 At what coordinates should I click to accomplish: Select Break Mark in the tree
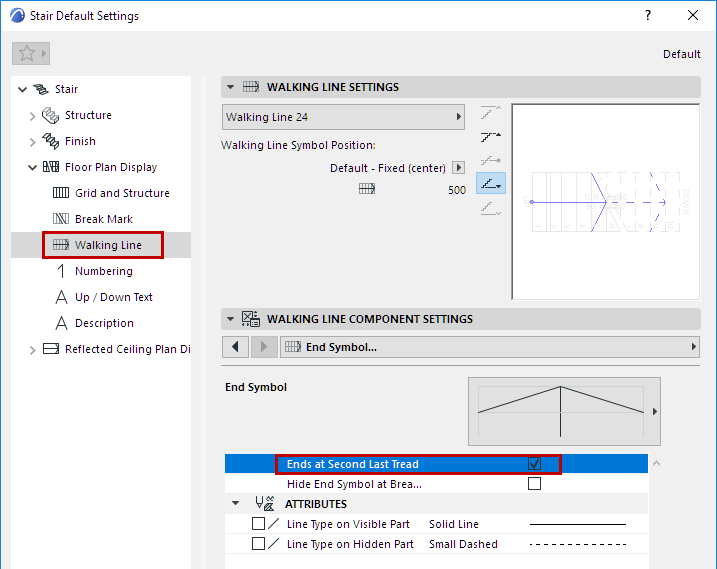pyautogui.click(x=103, y=219)
